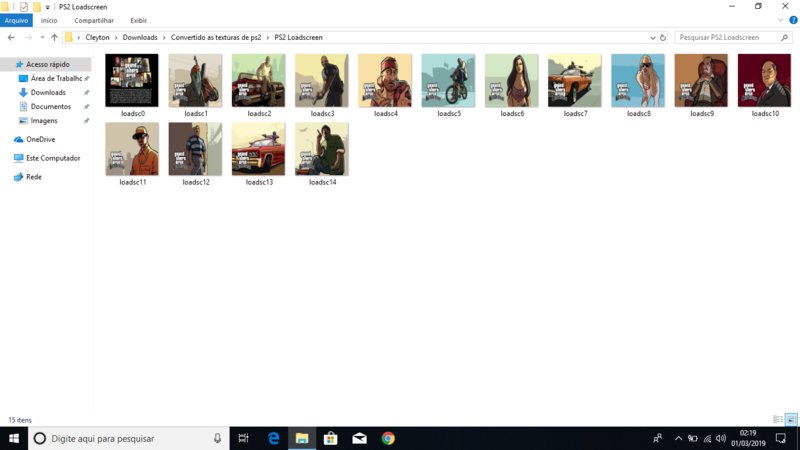Go up one folder level
This screenshot has width=800, height=450.
pos(54,37)
